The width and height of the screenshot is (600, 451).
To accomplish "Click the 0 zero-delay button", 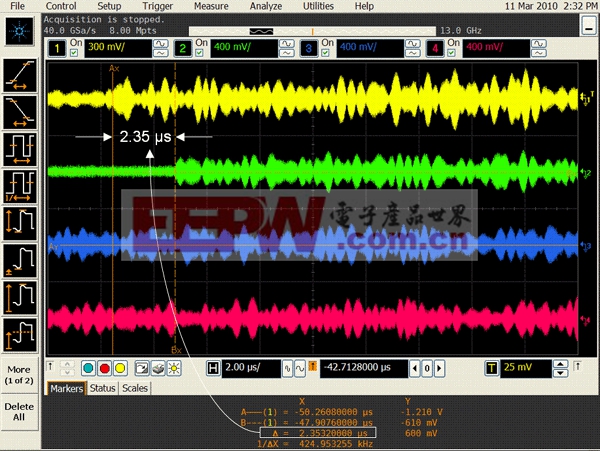I will click(427, 368).
